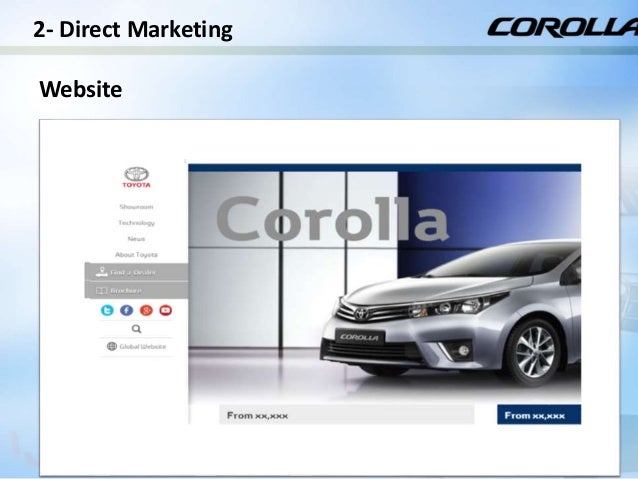Screen dimensions: 638x479
Task: Open the About Toyota menu item
Action: tap(136, 255)
